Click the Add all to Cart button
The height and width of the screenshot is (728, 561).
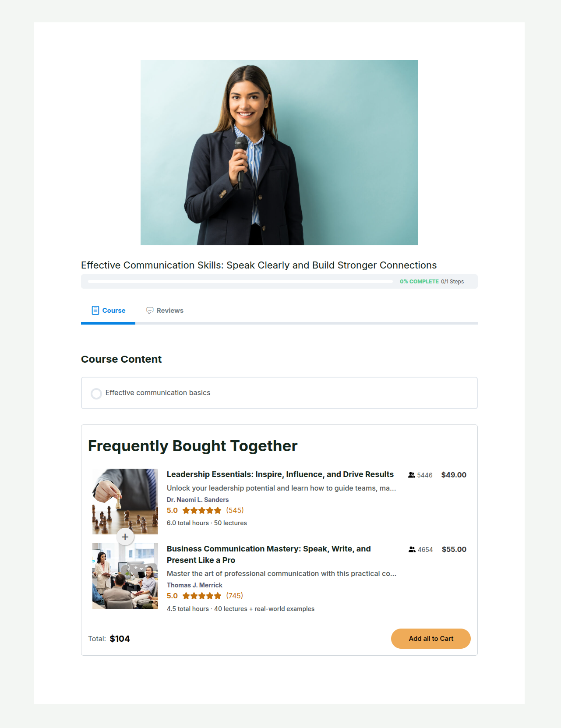[431, 639]
